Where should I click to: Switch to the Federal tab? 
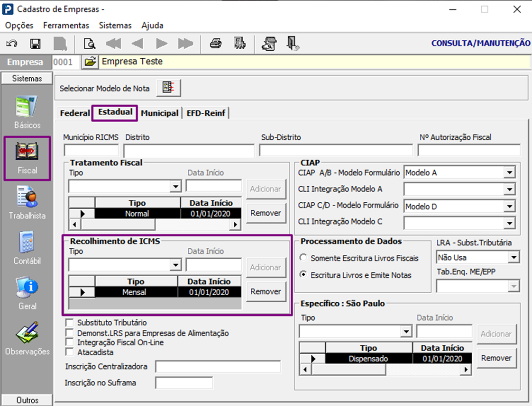(74, 113)
